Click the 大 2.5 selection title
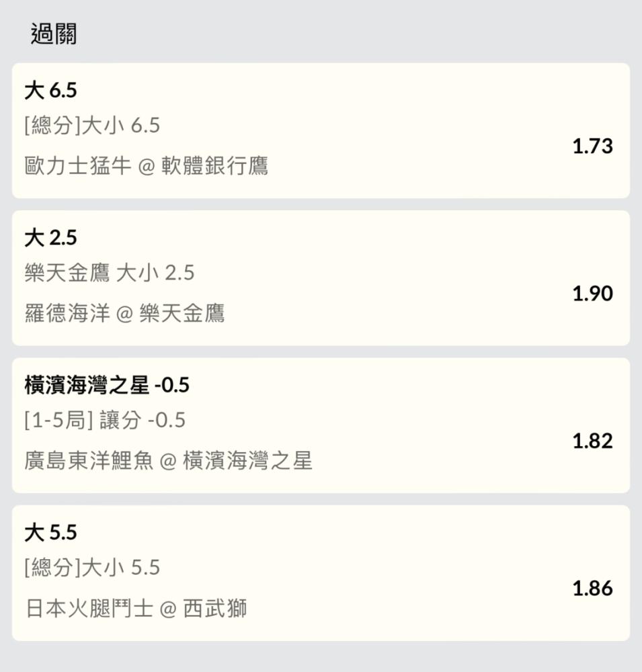 (50, 238)
